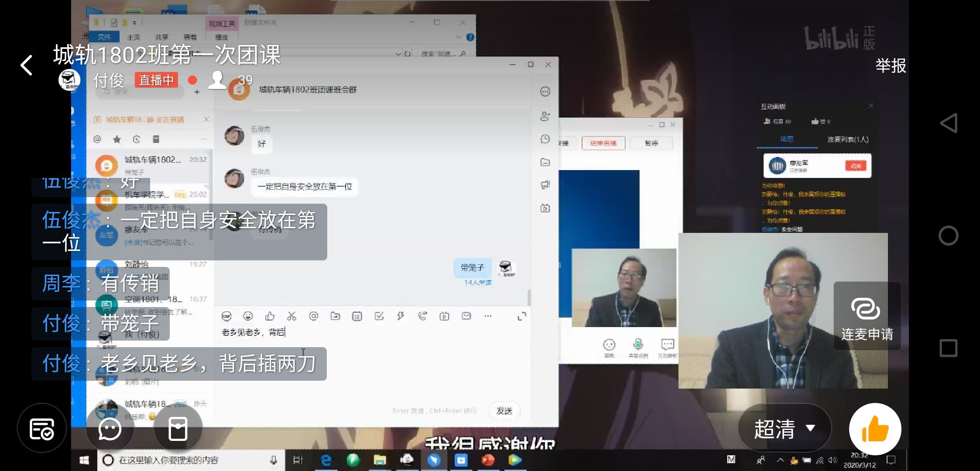
Task: Click the Windows taskbar search box
Action: 191,460
